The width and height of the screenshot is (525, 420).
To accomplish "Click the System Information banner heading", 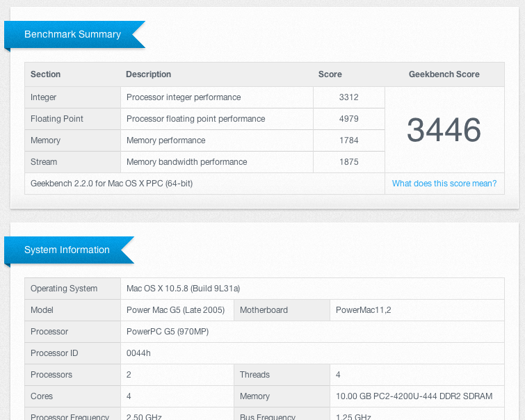I will click(x=67, y=250).
